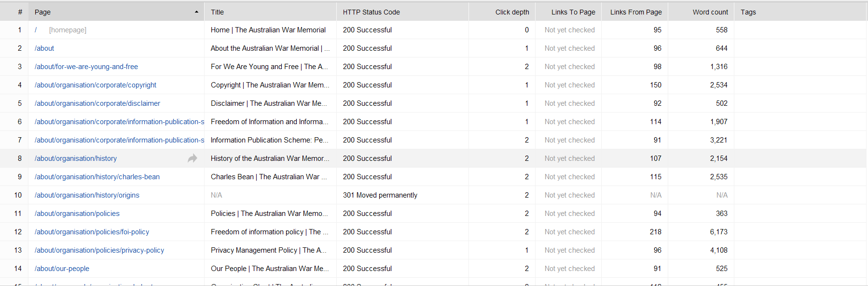
Task: Open /about/organisation/history/origins link
Action: pos(87,195)
